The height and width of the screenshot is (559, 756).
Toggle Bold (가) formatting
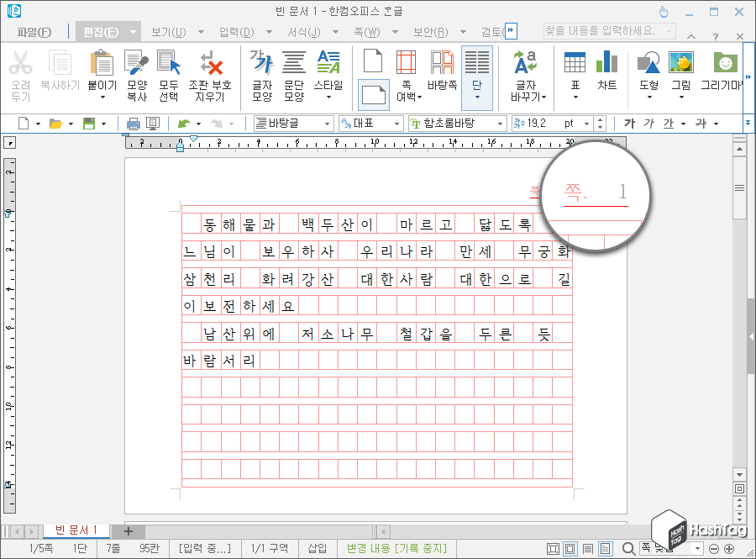tap(629, 124)
